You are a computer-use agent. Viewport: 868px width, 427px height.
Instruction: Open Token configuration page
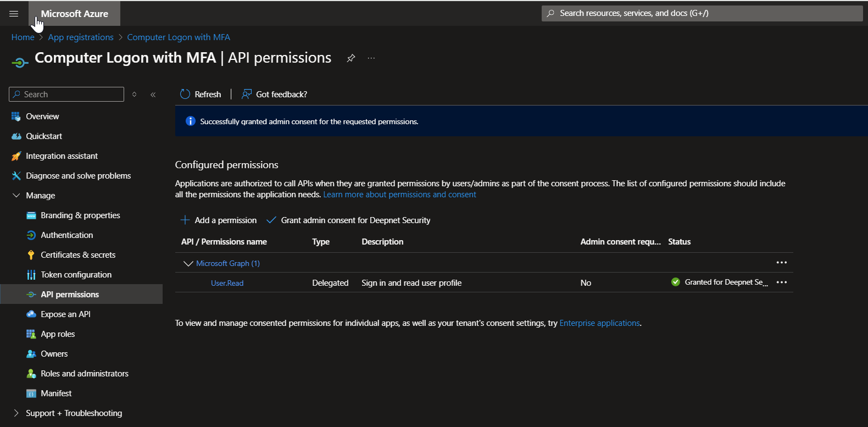click(76, 275)
